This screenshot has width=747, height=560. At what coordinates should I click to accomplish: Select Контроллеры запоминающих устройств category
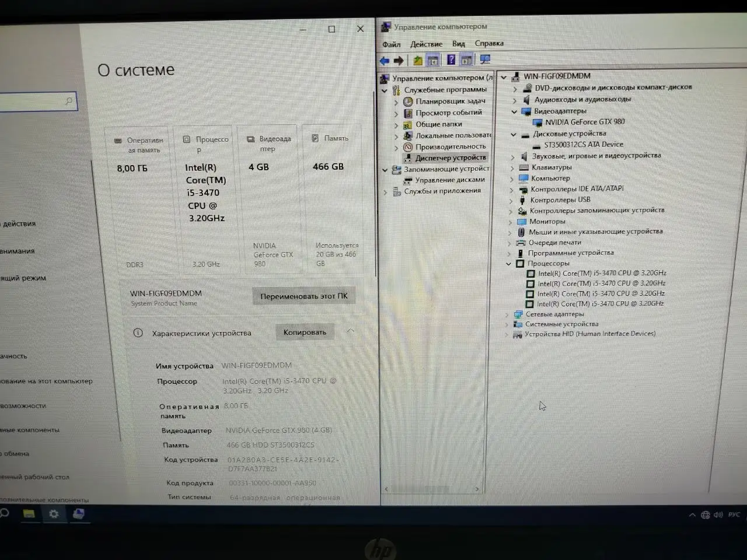tap(596, 211)
